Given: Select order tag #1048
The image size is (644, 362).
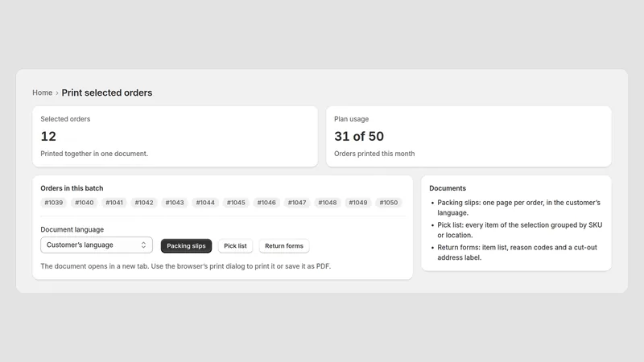Looking at the screenshot, I should tap(328, 203).
